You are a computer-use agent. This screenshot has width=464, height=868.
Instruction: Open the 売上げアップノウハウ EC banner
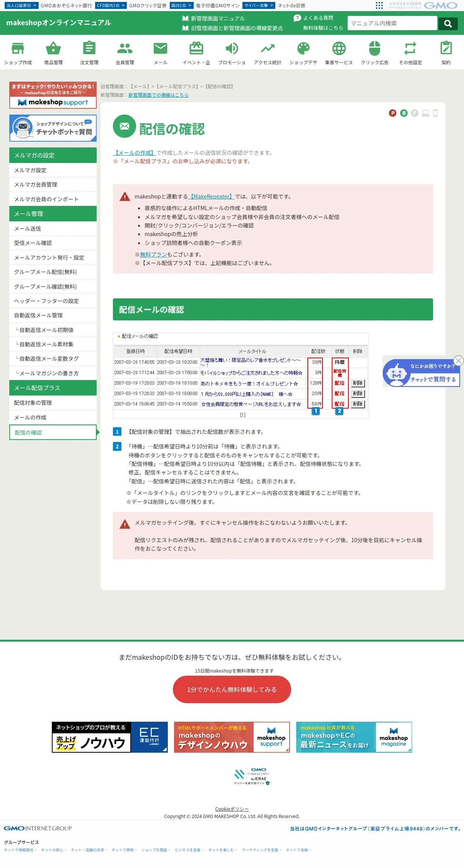110,737
